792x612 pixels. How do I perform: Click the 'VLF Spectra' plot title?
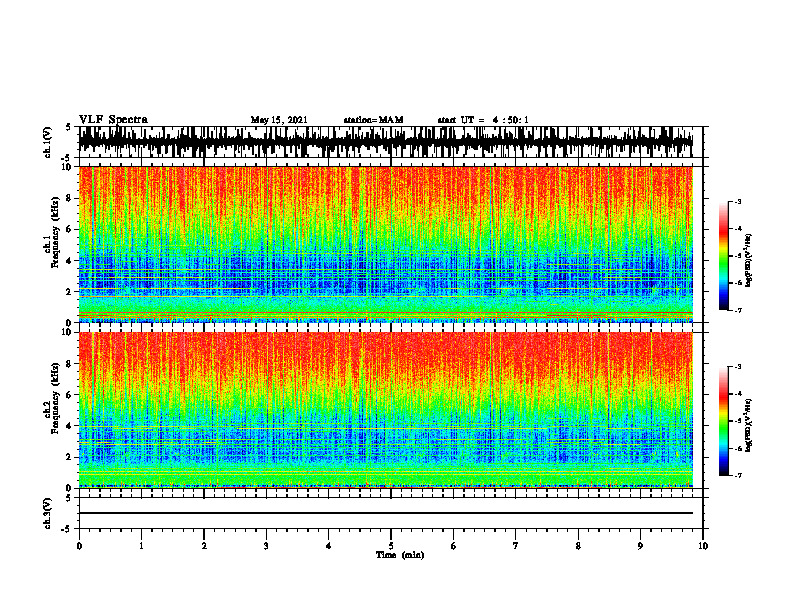coord(113,120)
